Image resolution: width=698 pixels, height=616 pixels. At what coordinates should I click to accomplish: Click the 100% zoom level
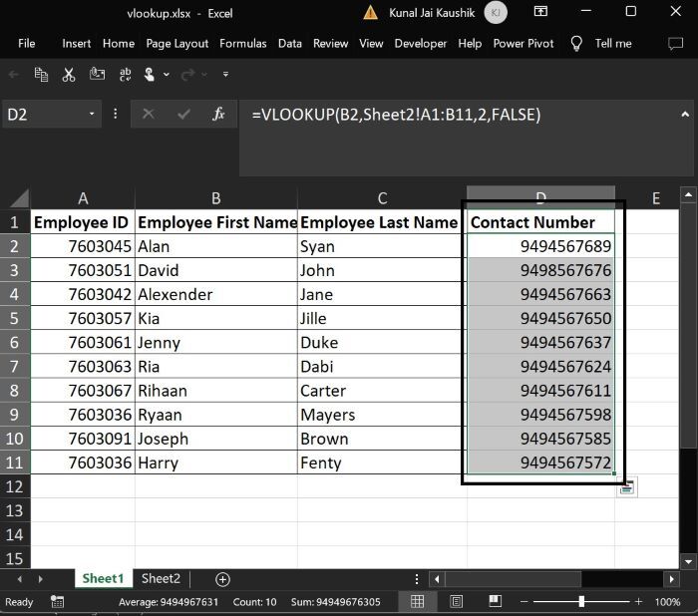[x=667, y=602]
